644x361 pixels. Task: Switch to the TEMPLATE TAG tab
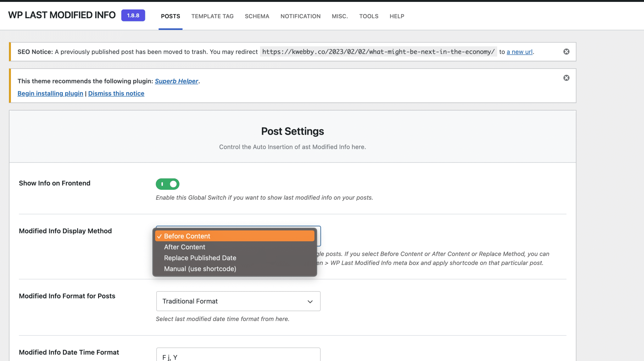(x=212, y=16)
